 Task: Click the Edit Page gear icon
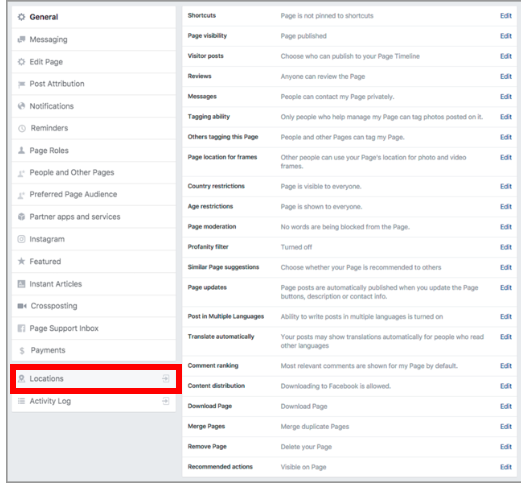[x=21, y=62]
